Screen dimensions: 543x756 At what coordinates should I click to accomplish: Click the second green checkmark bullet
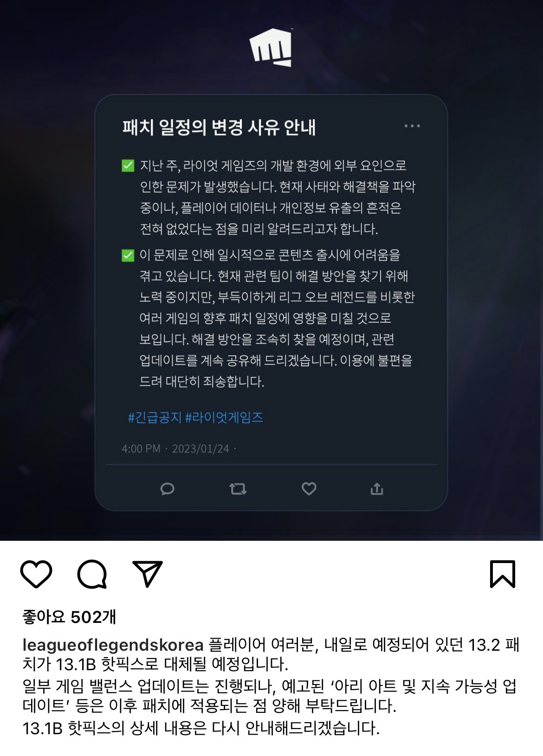click(128, 255)
